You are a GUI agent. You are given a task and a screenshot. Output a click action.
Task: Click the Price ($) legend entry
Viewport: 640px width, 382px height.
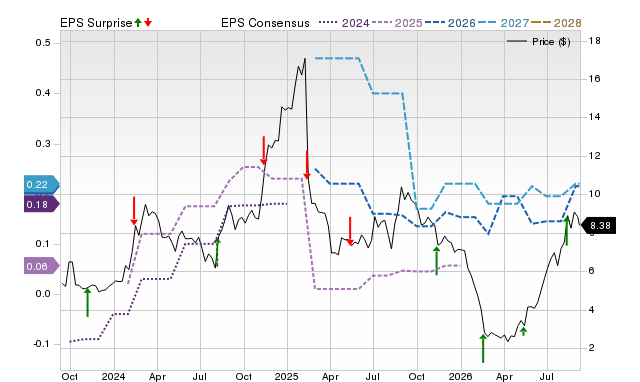(538, 42)
